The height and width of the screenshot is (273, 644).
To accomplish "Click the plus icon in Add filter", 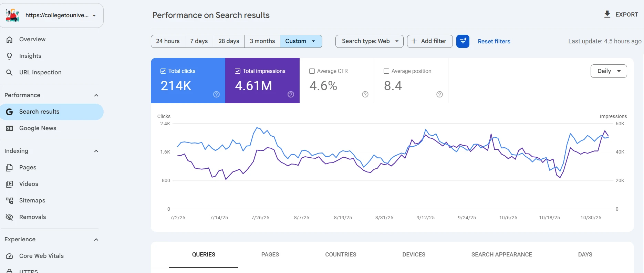I will click(414, 41).
